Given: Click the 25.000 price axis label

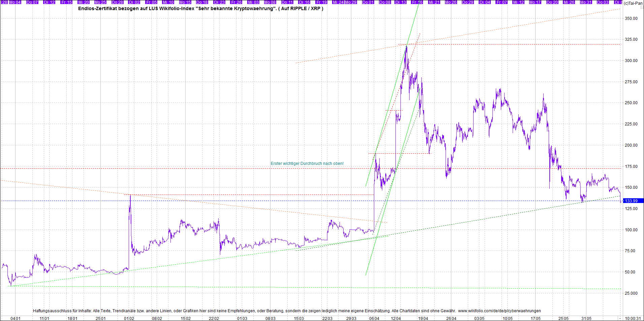Looking at the screenshot, I should pos(631,293).
